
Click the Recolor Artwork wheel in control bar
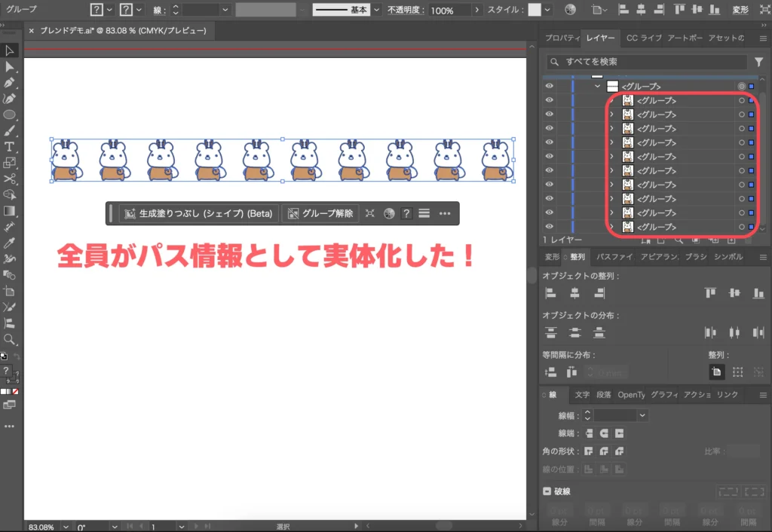tap(570, 11)
